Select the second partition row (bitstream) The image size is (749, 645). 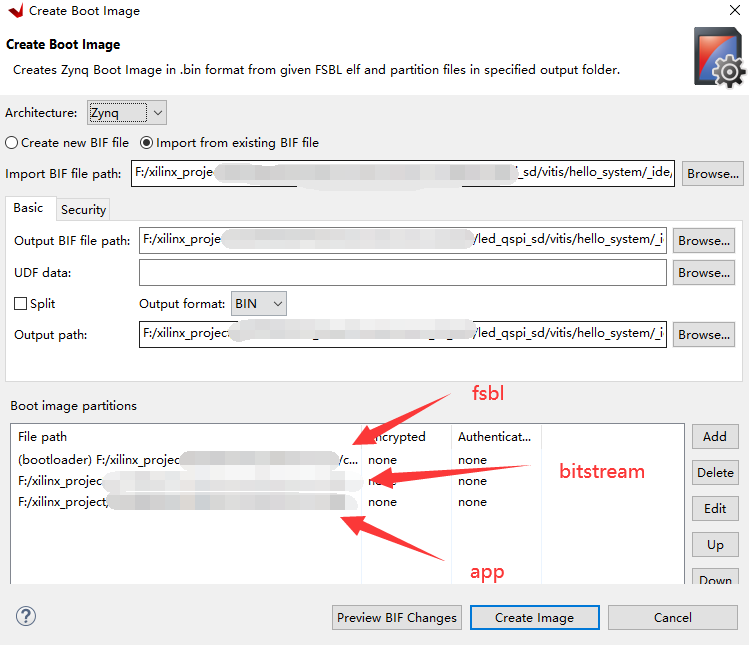(x=347, y=481)
